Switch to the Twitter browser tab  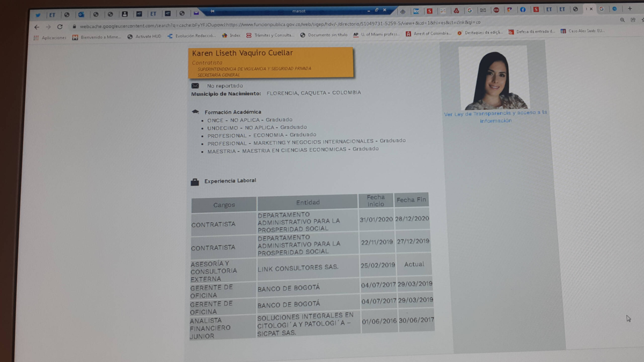click(x=38, y=14)
